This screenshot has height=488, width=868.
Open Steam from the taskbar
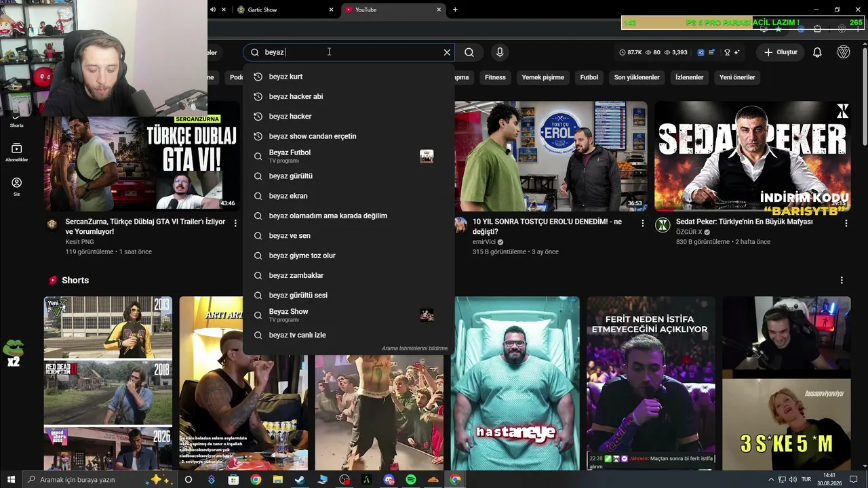coord(300,480)
